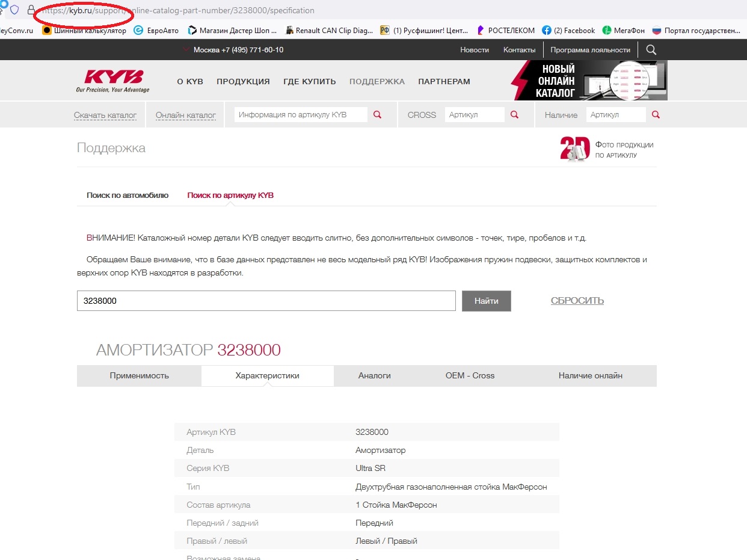747x560 pixels.
Task: Open РОСТЕЛЕКОМ bookmark
Action: click(505, 30)
